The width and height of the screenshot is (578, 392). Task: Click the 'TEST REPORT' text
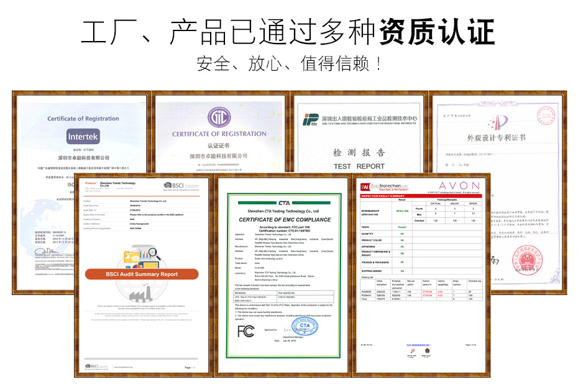(359, 166)
